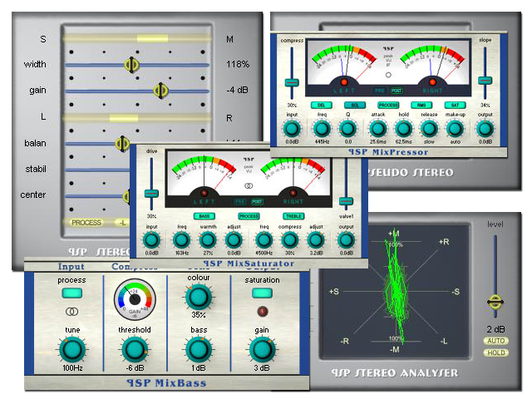Click the bass knob showing 1 dB
This screenshot has height=399, width=532.
pos(199,350)
